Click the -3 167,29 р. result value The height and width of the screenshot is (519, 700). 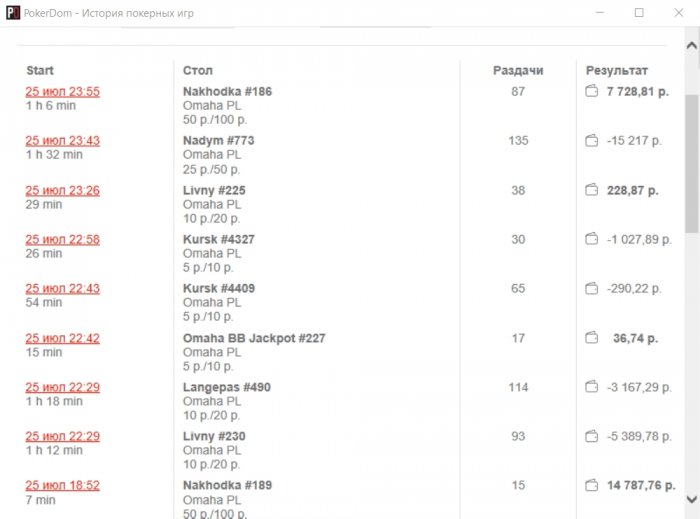pyautogui.click(x=639, y=387)
